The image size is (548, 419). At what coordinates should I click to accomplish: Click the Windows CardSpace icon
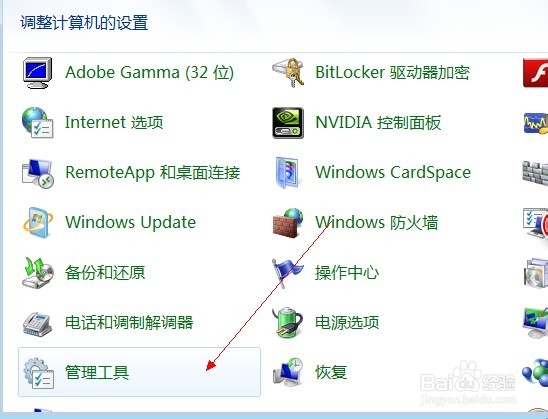tap(288, 173)
